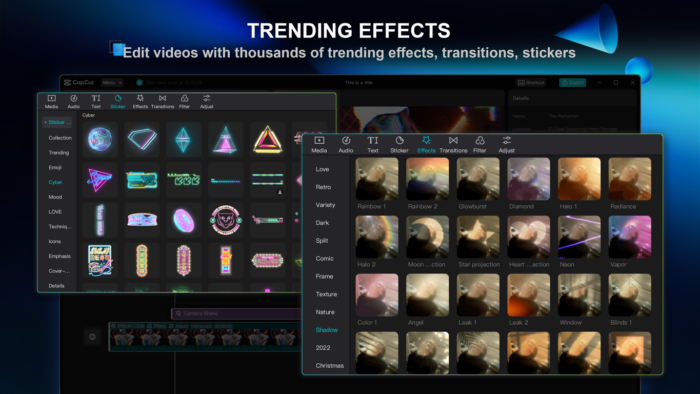Pick the rainbow triangle cyber sticker
This screenshot has width=700, height=394.
[x=267, y=139]
